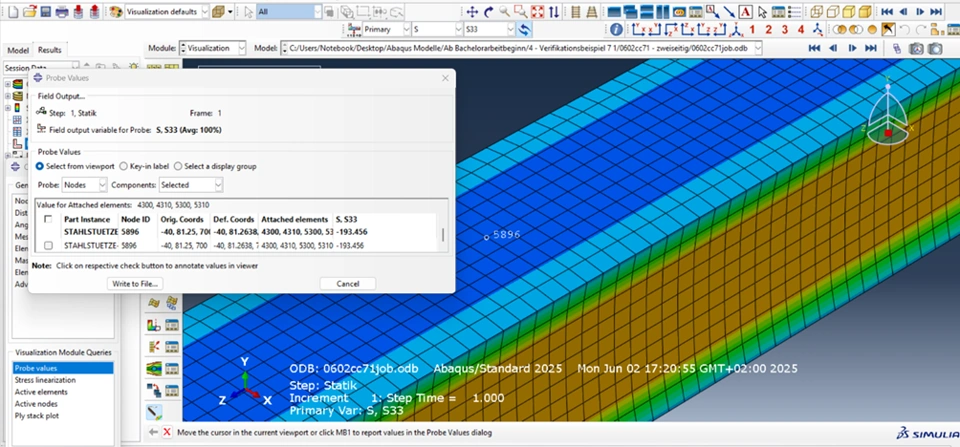Tick the checkbox for the STAHLSTUETZE- 5896 row
960x447 pixels.
[48, 246]
